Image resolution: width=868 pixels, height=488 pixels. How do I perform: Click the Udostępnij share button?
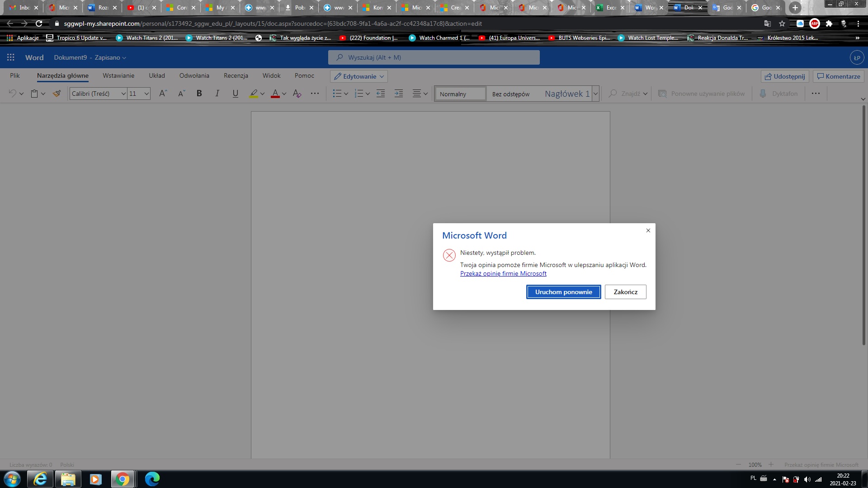785,76
